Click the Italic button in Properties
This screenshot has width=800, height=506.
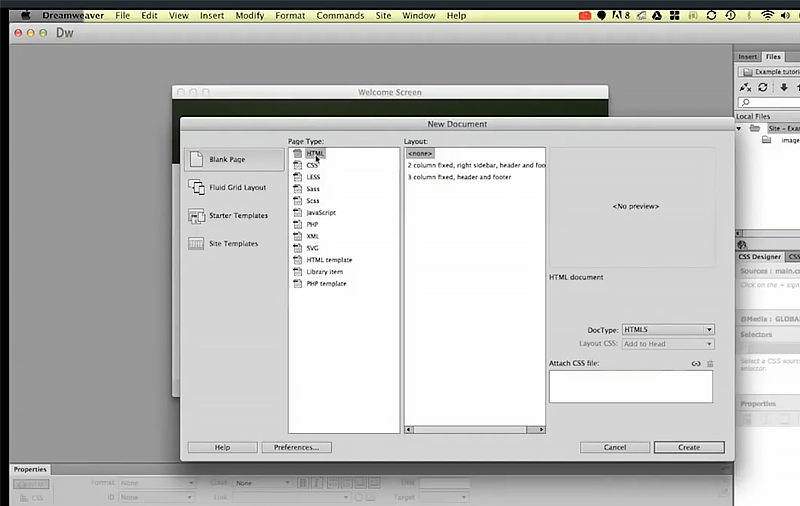[x=317, y=483]
